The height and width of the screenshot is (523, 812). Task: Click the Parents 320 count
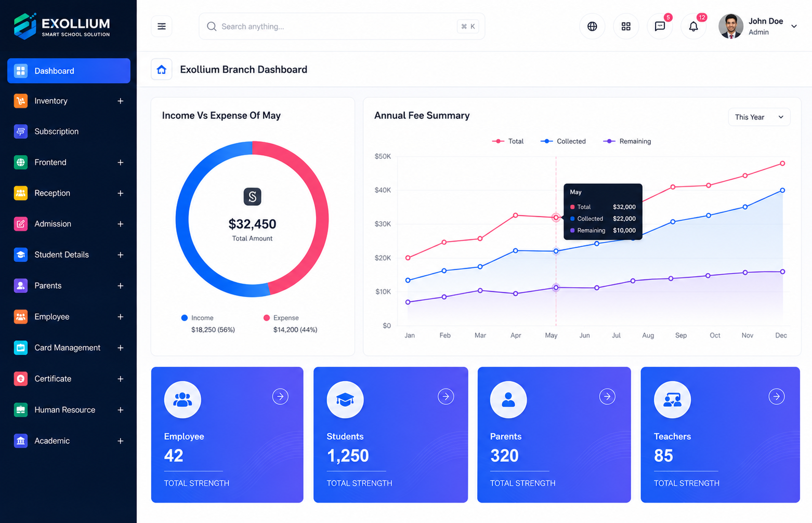[504, 455]
